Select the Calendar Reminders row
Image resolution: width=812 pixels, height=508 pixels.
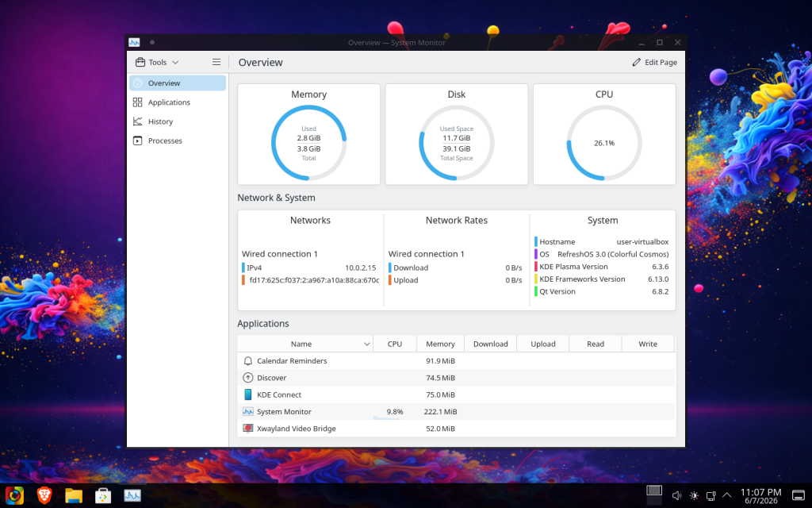(x=456, y=361)
